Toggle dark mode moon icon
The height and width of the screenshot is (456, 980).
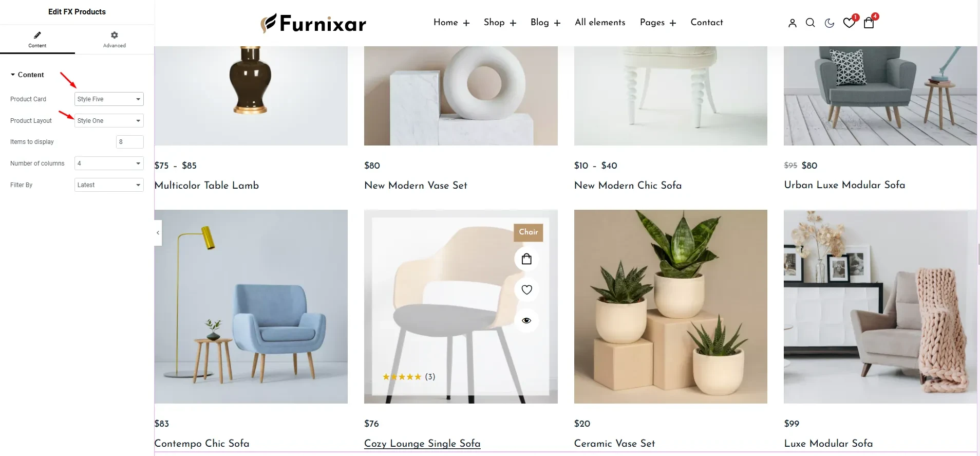830,23
